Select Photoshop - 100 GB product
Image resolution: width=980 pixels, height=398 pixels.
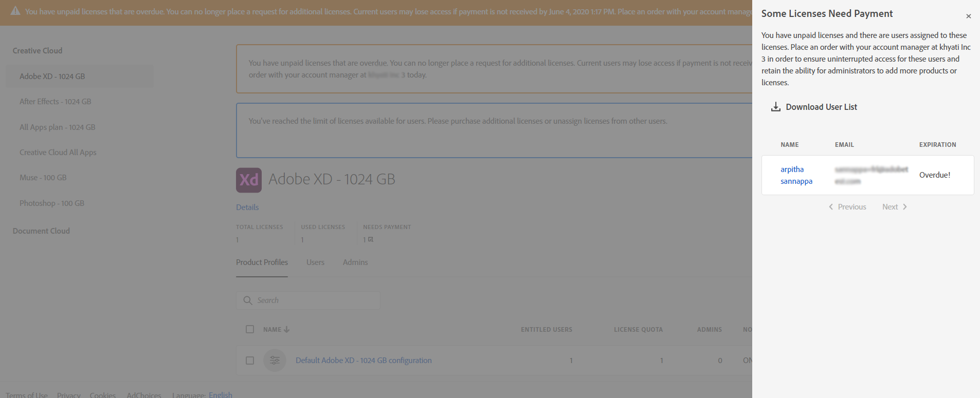[52, 203]
